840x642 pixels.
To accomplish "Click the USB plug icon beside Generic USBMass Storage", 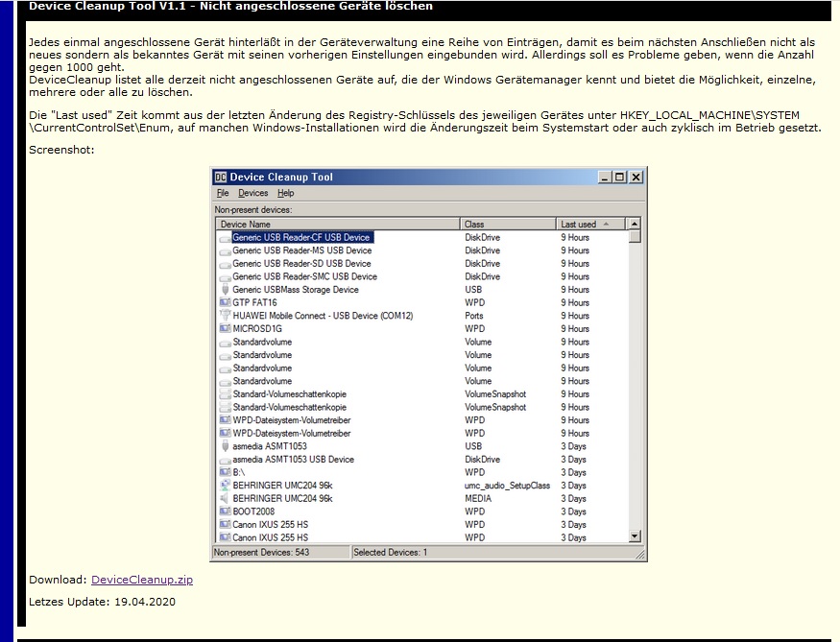I will [x=225, y=290].
